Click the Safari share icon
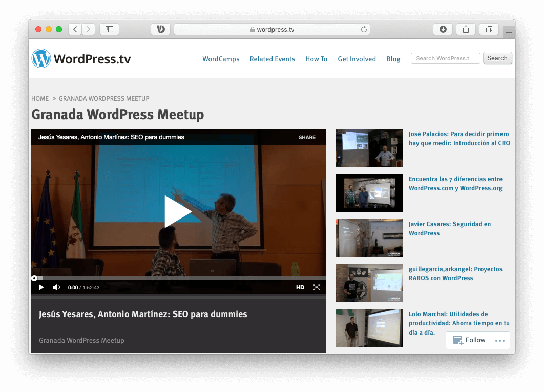Screen dimensions: 544x392 (466, 29)
